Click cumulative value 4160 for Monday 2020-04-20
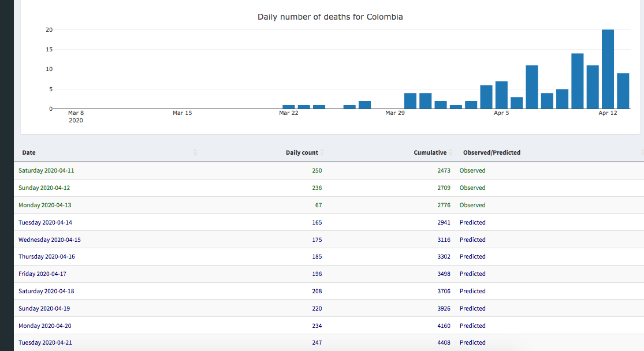This screenshot has width=644, height=351. [x=444, y=326]
